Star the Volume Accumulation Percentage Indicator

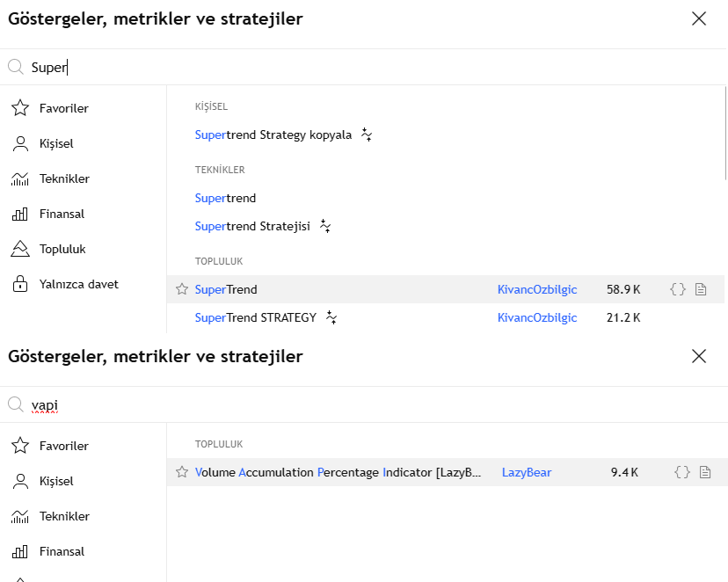coord(182,472)
